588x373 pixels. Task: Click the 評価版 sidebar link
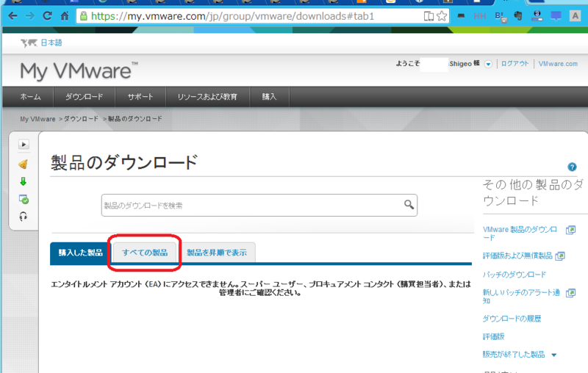[493, 337]
